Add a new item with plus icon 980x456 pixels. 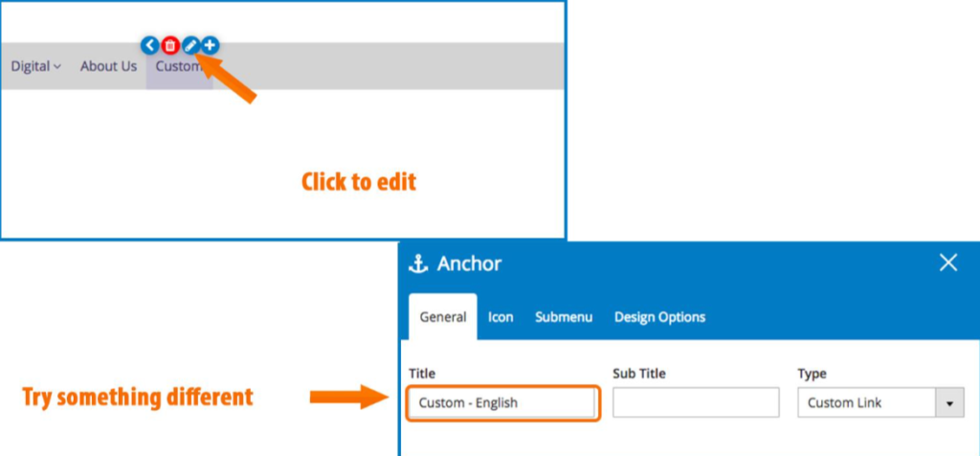[211, 45]
